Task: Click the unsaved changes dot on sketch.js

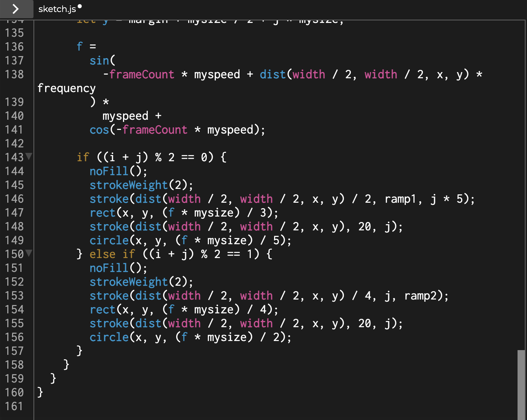Action: click(79, 6)
